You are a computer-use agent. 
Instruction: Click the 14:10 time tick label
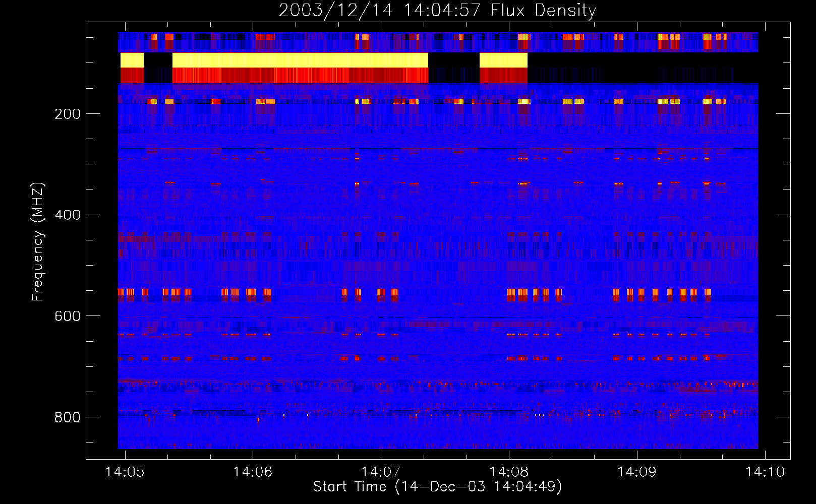click(765, 472)
